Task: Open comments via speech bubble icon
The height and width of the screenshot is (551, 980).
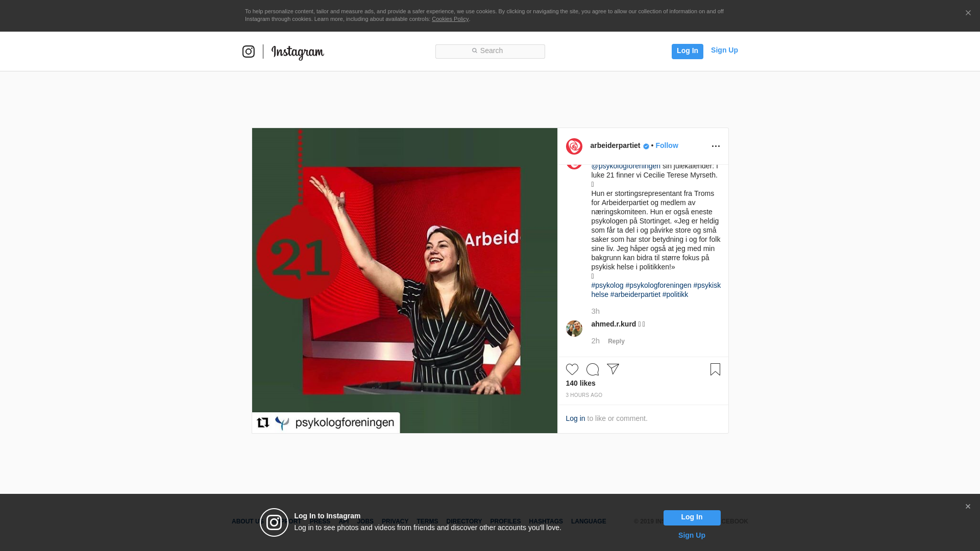Action: click(x=592, y=369)
